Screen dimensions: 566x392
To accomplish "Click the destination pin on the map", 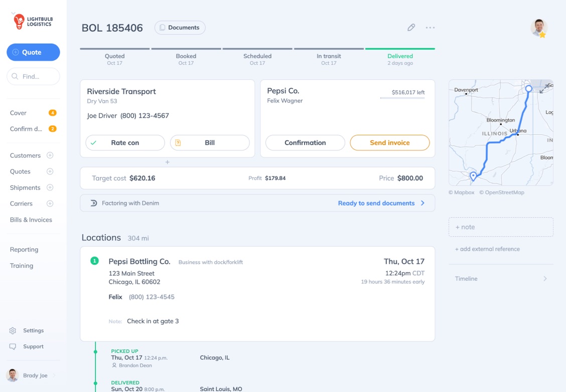I will 473,176.
